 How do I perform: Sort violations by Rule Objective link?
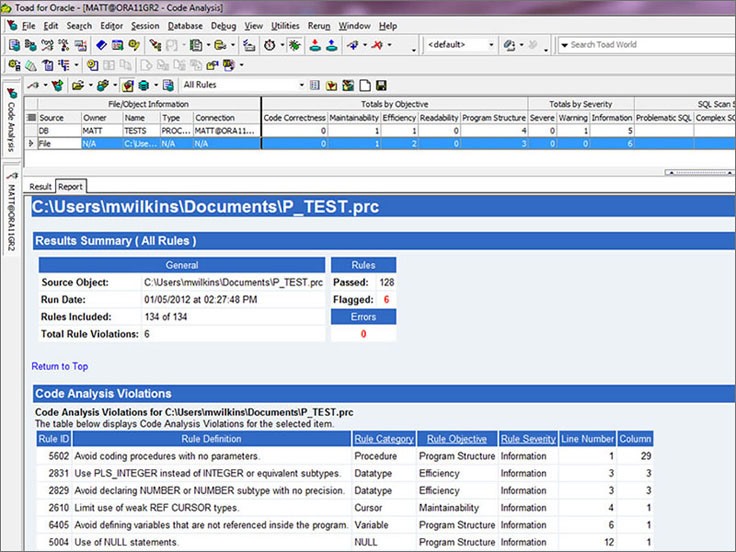[x=457, y=439]
